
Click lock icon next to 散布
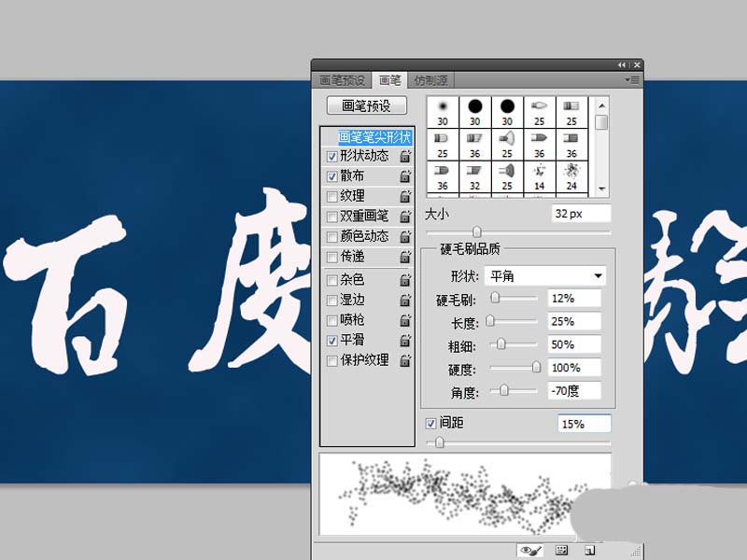pyautogui.click(x=405, y=175)
